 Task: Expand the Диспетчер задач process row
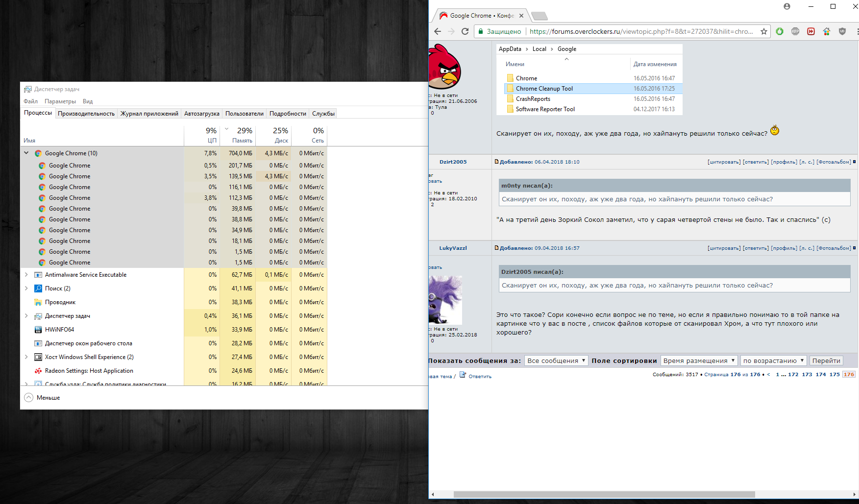pyautogui.click(x=26, y=316)
